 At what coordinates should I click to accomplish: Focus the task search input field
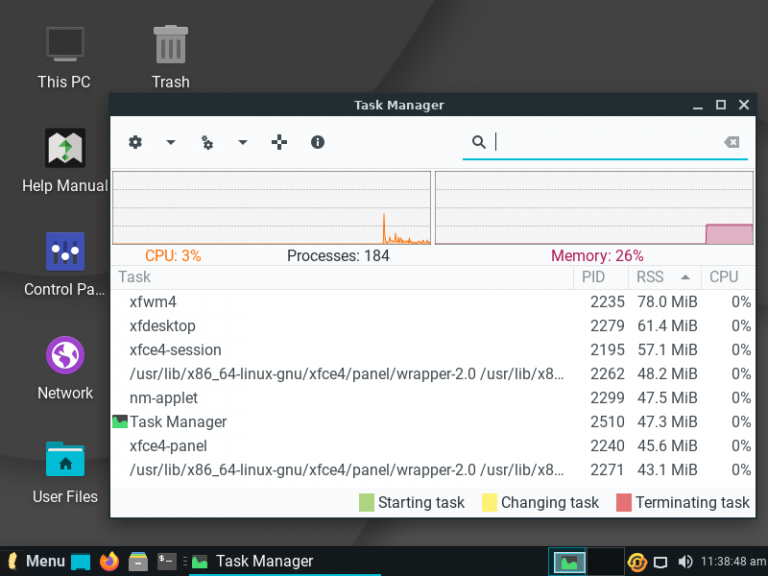pos(605,142)
